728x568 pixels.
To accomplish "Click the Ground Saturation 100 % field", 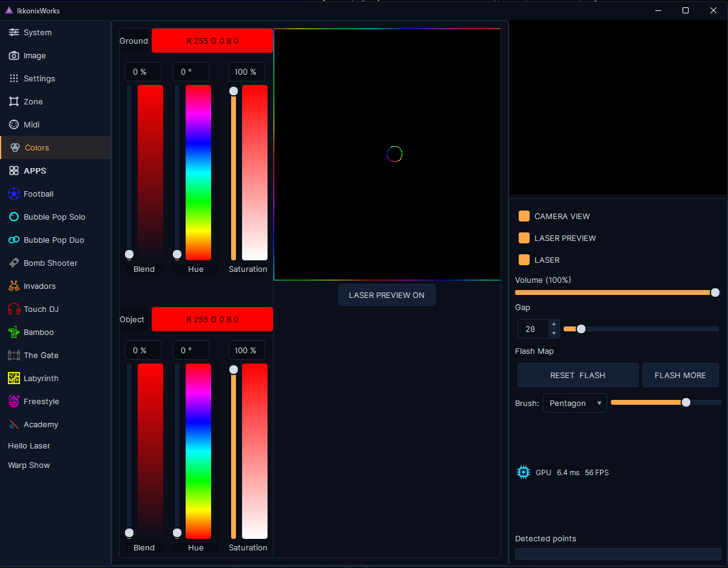I will tap(247, 72).
